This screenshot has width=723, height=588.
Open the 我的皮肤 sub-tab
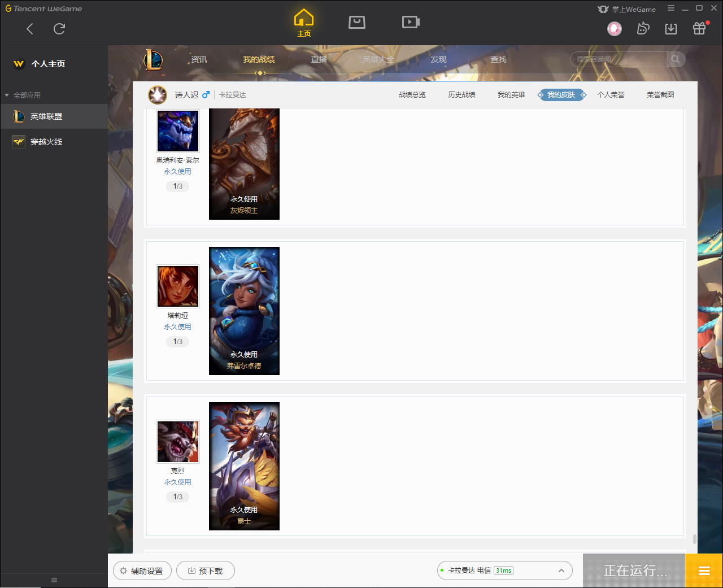561,95
